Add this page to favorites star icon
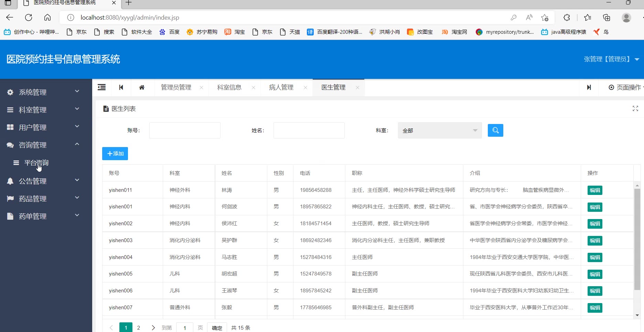The width and height of the screenshot is (644, 332). 545,17
